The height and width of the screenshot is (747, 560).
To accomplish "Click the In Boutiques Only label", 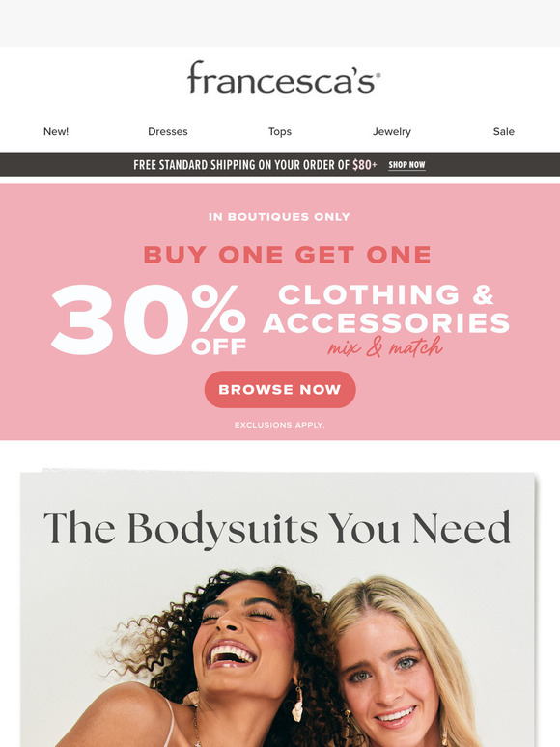I will point(279,217).
